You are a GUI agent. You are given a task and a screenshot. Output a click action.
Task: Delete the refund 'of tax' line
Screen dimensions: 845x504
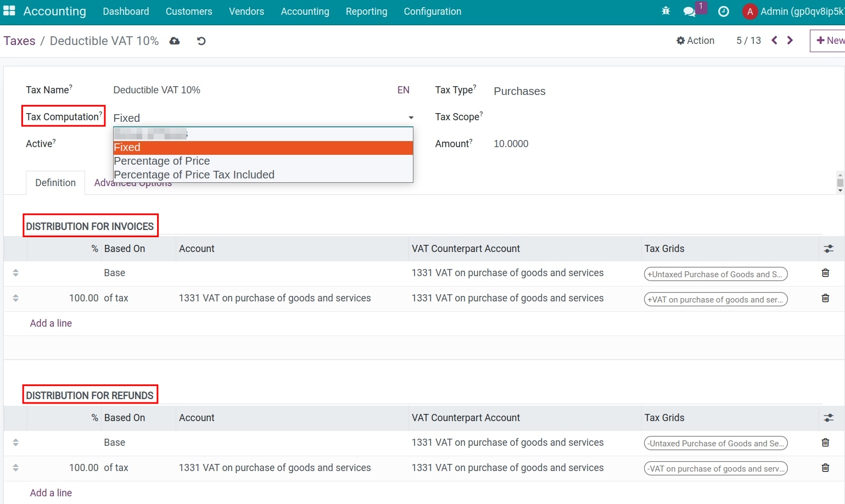pos(825,468)
